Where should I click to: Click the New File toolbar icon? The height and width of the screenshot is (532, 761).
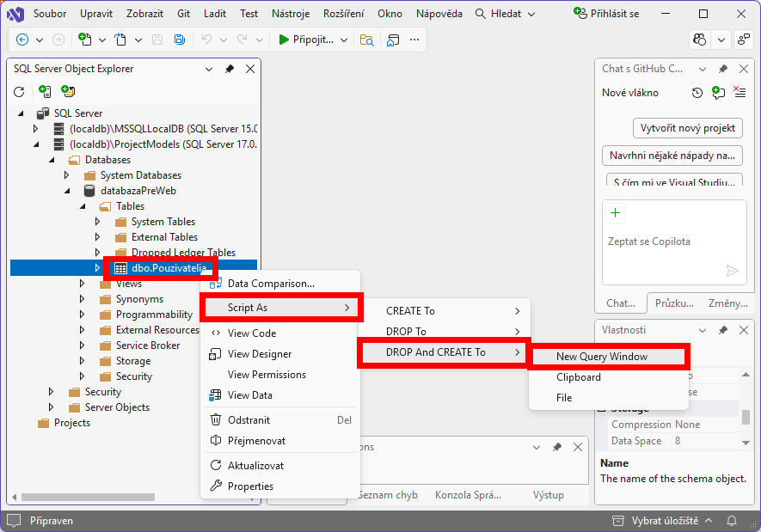point(120,40)
